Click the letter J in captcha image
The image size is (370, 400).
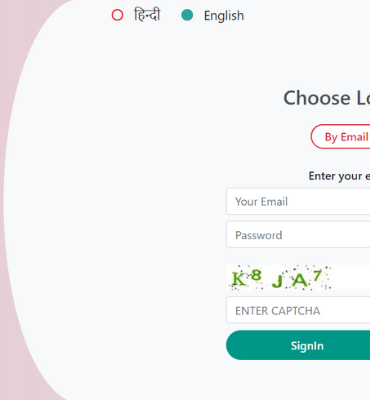pos(277,281)
